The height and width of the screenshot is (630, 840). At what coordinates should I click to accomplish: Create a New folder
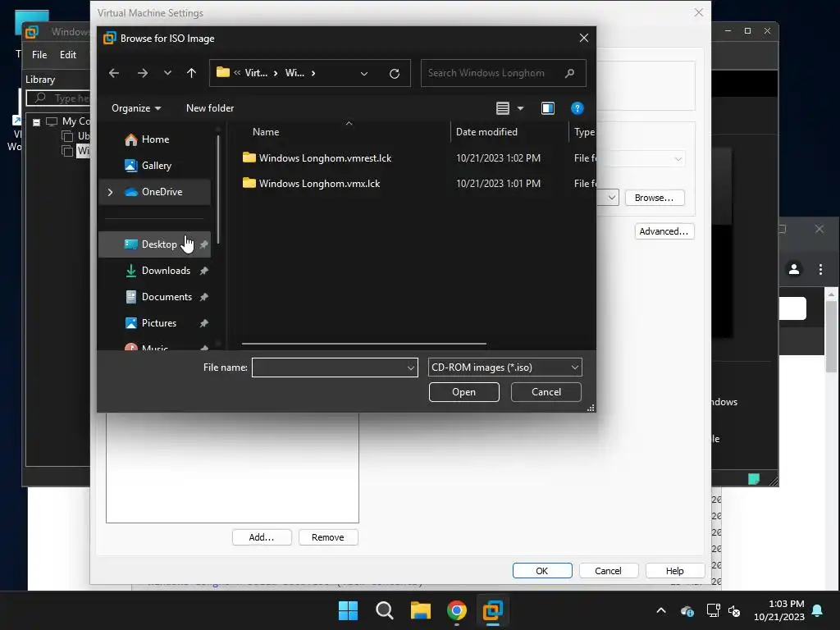210,108
